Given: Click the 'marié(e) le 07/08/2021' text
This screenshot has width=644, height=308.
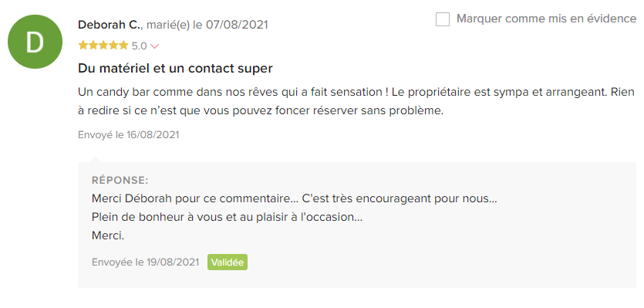Looking at the screenshot, I should coord(207,25).
